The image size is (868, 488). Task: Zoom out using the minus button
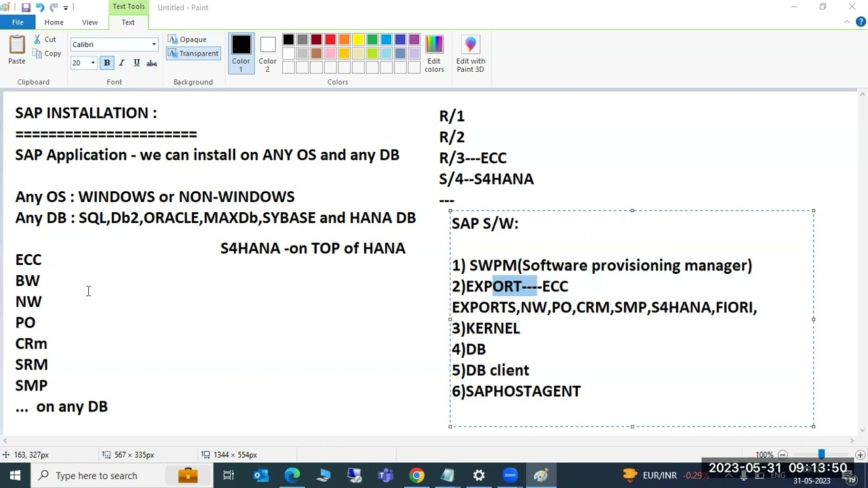(x=783, y=455)
